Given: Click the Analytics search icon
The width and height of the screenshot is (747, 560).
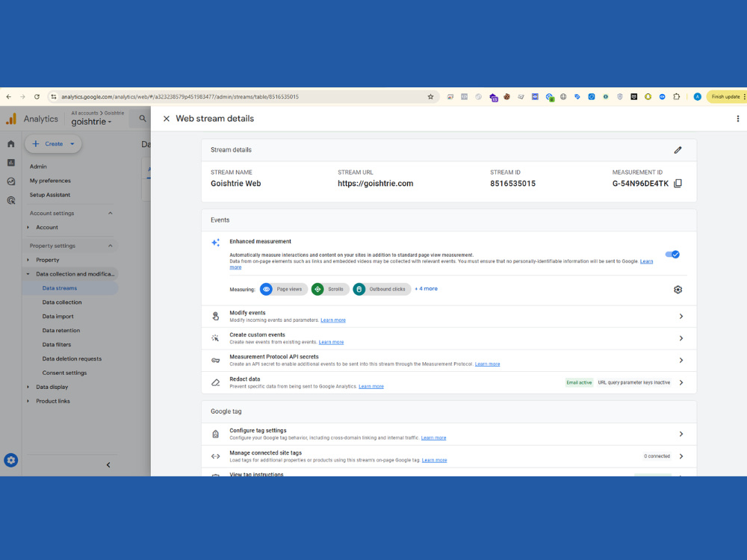Looking at the screenshot, I should pyautogui.click(x=143, y=119).
